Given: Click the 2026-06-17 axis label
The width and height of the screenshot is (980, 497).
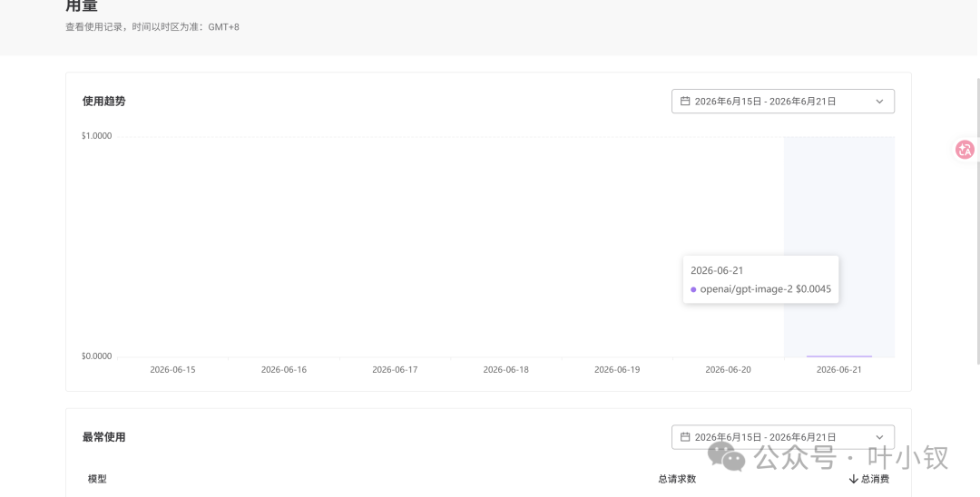Looking at the screenshot, I should pyautogui.click(x=395, y=370).
